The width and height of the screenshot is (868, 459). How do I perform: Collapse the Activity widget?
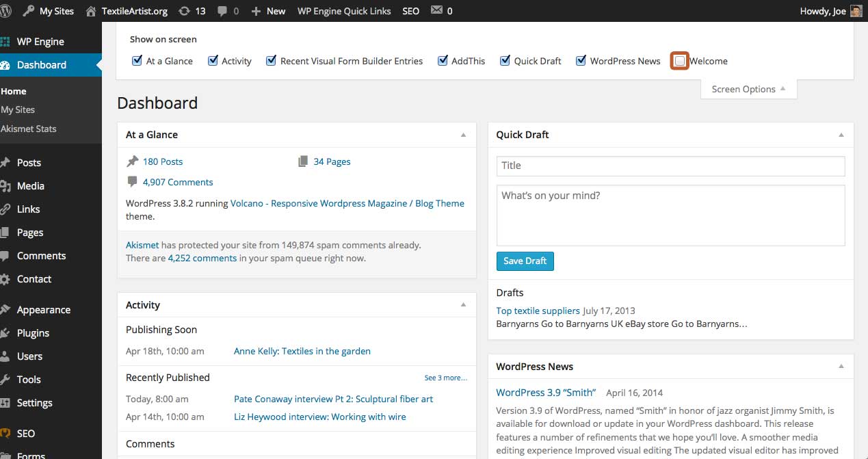coord(463,305)
